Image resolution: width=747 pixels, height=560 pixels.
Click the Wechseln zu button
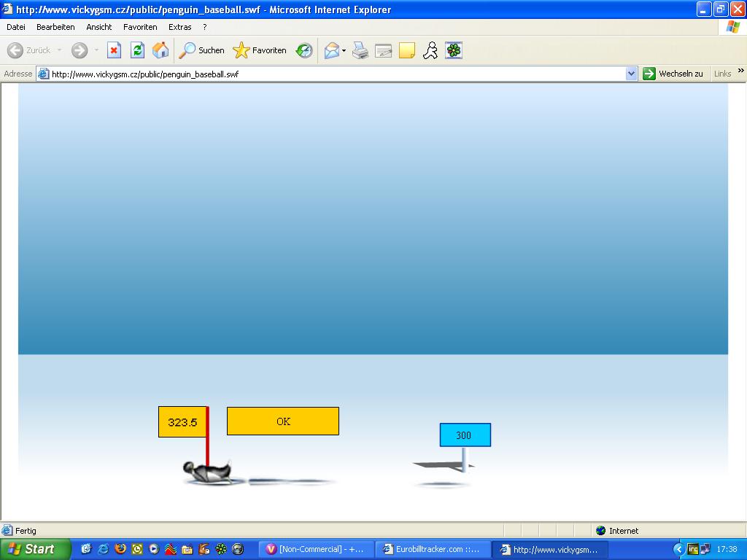(x=673, y=74)
